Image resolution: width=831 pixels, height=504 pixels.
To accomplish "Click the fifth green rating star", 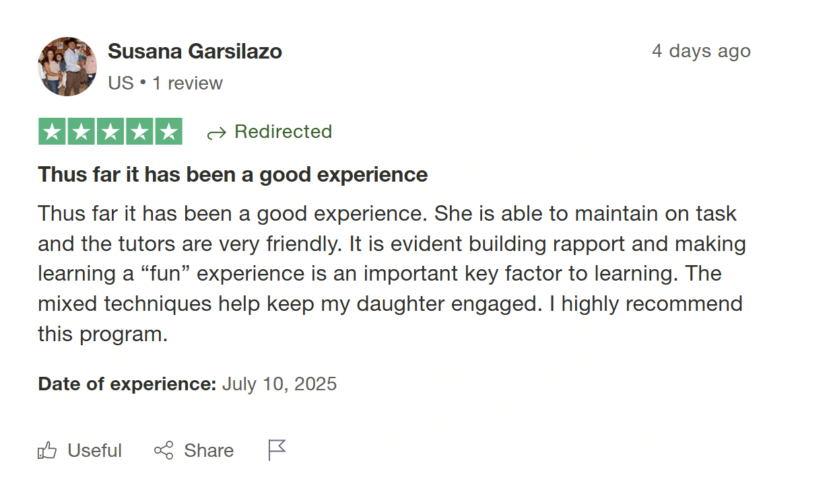I will [168, 131].
